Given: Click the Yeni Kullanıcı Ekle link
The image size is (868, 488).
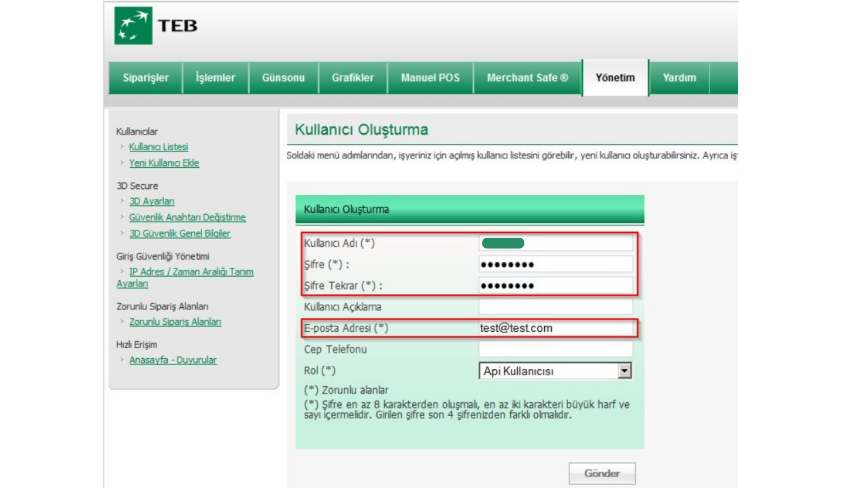Looking at the screenshot, I should (x=164, y=163).
